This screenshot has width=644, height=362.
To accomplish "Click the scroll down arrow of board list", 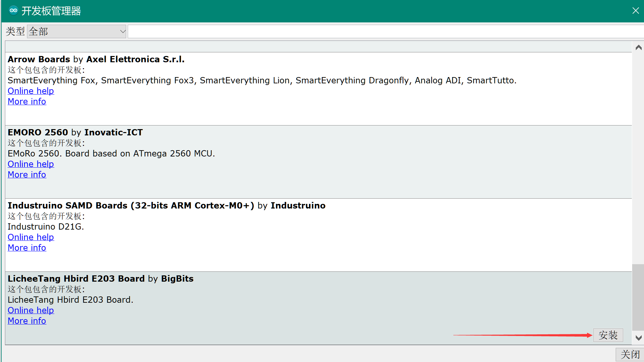I will tap(638, 338).
